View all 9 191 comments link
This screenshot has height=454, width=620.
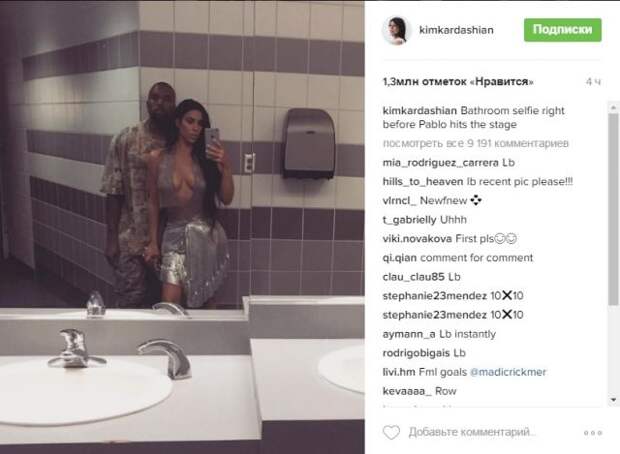tap(475, 143)
